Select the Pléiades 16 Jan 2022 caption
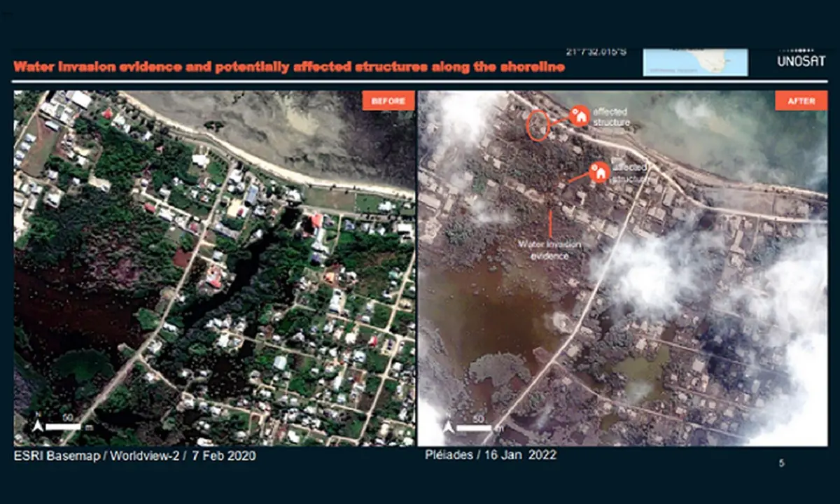This screenshot has width=840, height=504. pos(490,455)
